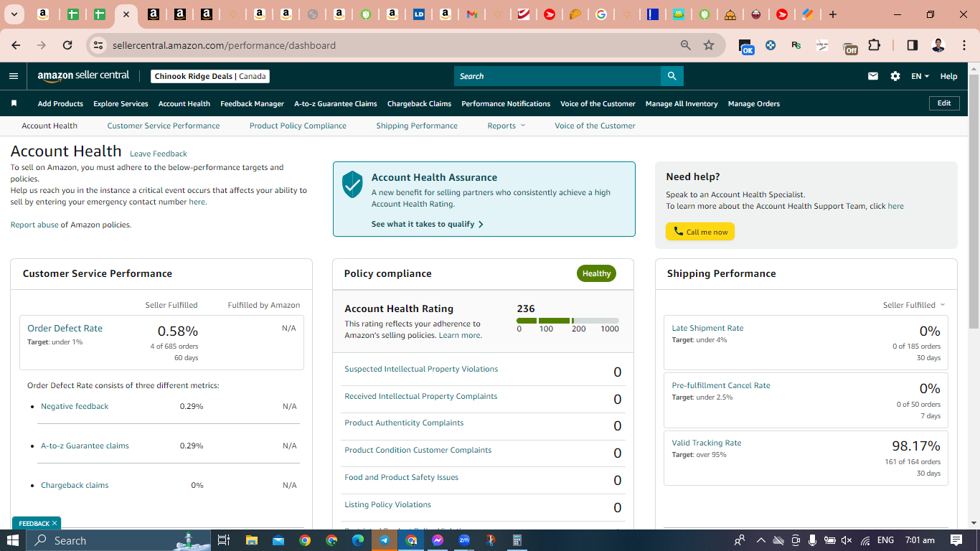Select the Shipping Performance tab
The height and width of the screenshot is (551, 980).
pos(417,126)
